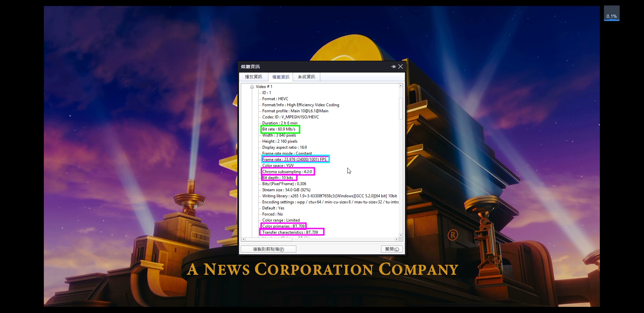This screenshot has width=644, height=313.
Task: Select "Bits/(Pixel*Frame) : 0.306" row
Action: click(284, 184)
